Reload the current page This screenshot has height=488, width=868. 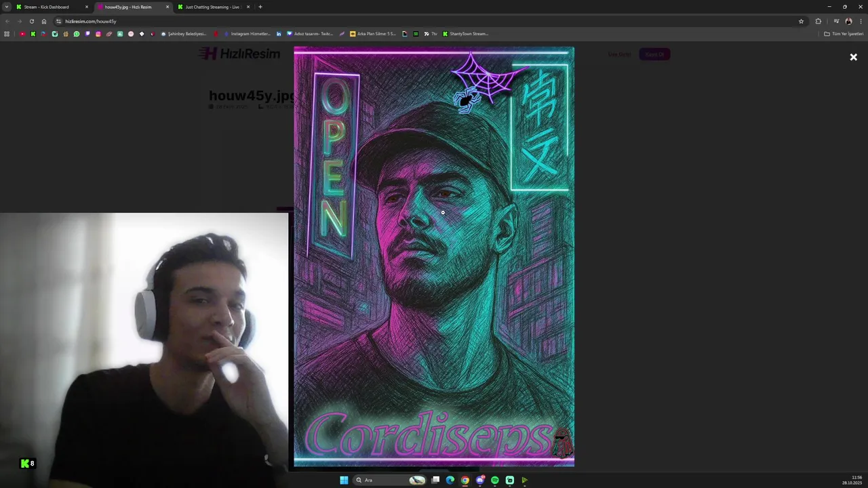(x=32, y=21)
